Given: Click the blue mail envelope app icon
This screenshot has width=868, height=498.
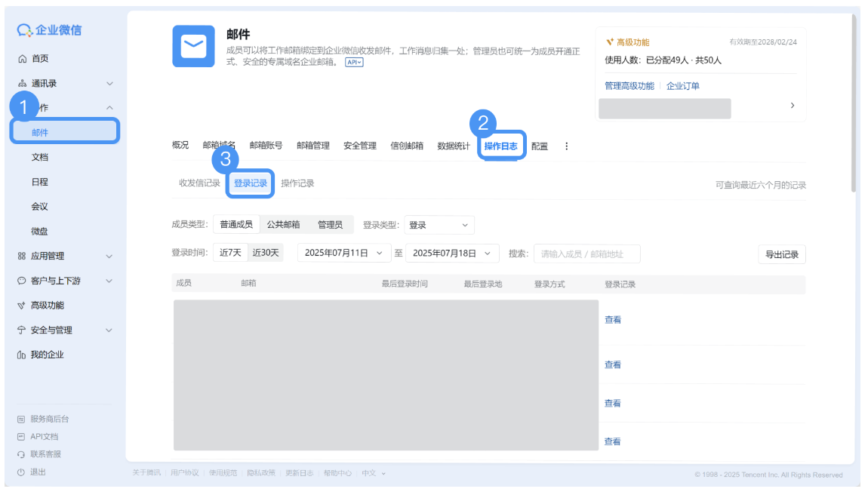Looking at the screenshot, I should click(193, 46).
